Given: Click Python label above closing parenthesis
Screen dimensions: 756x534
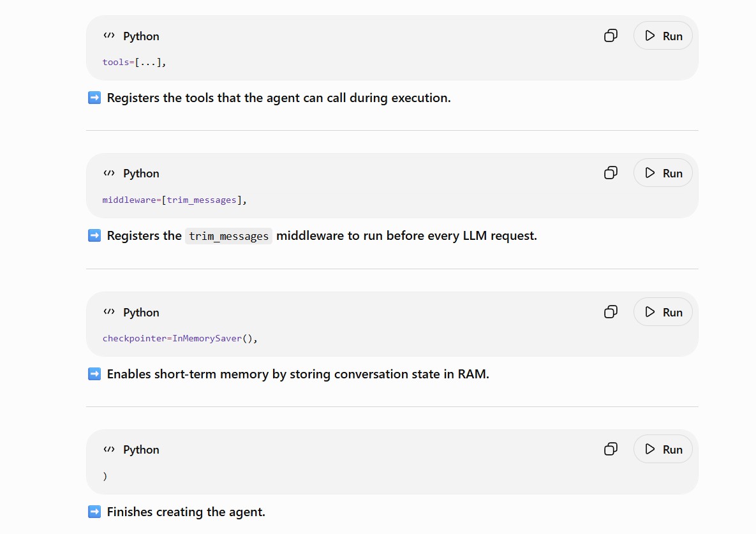Looking at the screenshot, I should (141, 450).
